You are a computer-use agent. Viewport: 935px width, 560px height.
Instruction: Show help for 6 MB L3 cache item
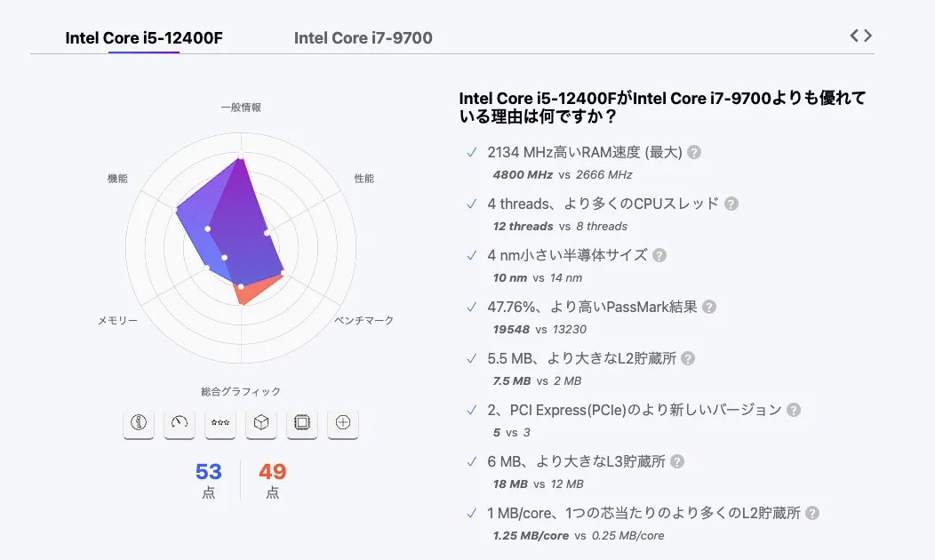tap(677, 461)
